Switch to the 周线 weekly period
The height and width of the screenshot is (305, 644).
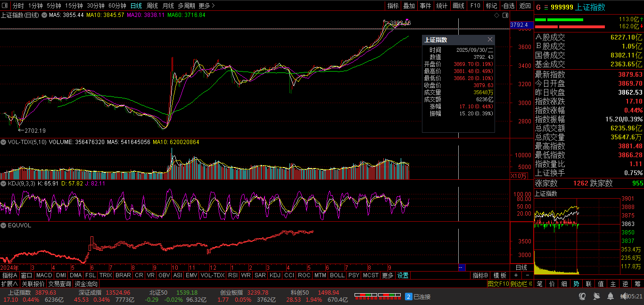point(152,6)
